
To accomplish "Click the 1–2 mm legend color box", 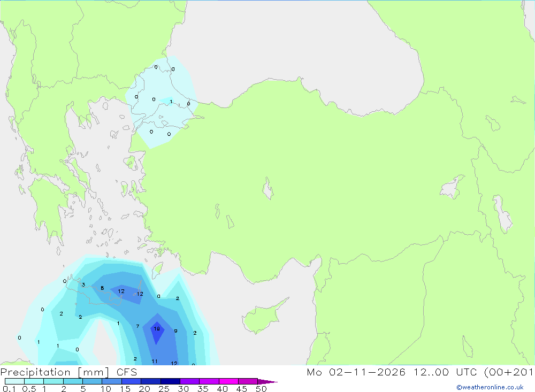I will click(x=53, y=381).
